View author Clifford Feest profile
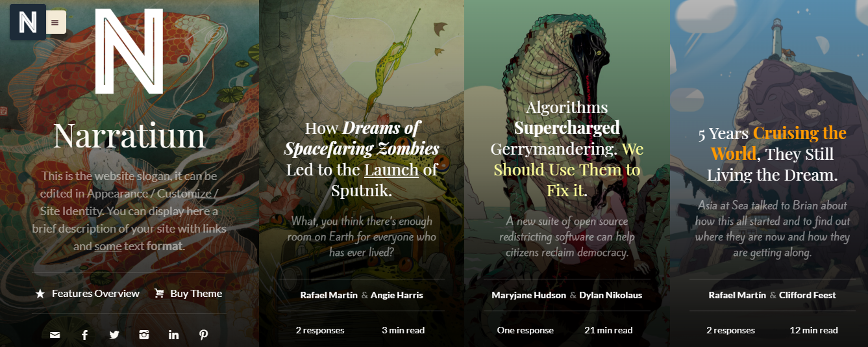Image resolution: width=868 pixels, height=347 pixels. click(808, 295)
